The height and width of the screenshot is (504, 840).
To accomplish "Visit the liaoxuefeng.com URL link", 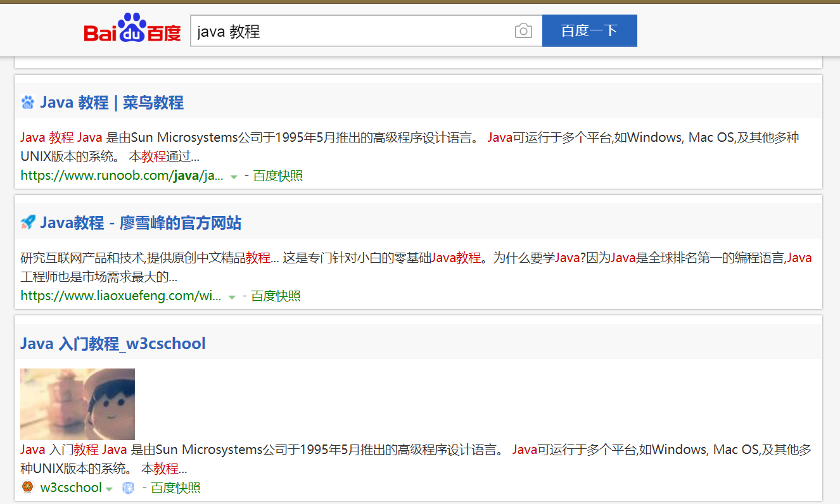I will 121,296.
